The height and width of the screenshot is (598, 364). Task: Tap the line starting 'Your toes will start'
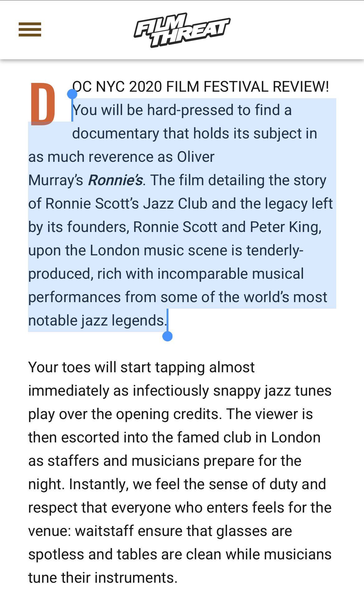pos(141,367)
